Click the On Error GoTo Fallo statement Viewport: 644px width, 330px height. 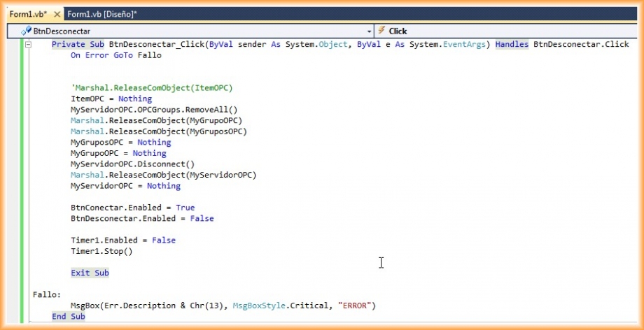pos(116,55)
